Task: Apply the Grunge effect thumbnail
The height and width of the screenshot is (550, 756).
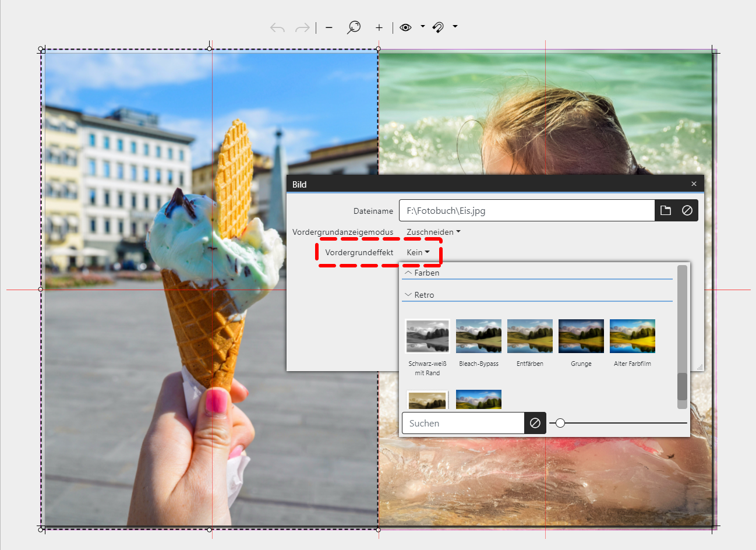Action: pos(581,336)
